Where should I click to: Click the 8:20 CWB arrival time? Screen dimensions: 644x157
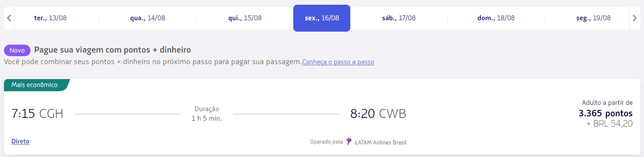pyautogui.click(x=378, y=113)
